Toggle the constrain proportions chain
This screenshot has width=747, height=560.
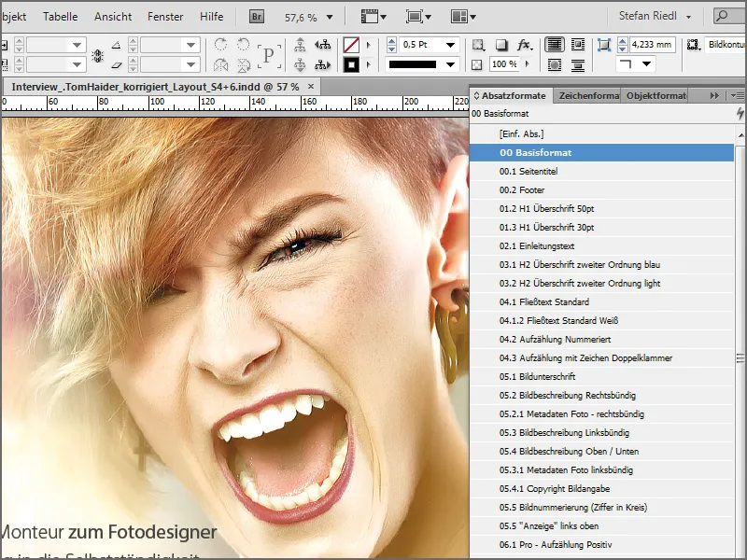[98, 55]
